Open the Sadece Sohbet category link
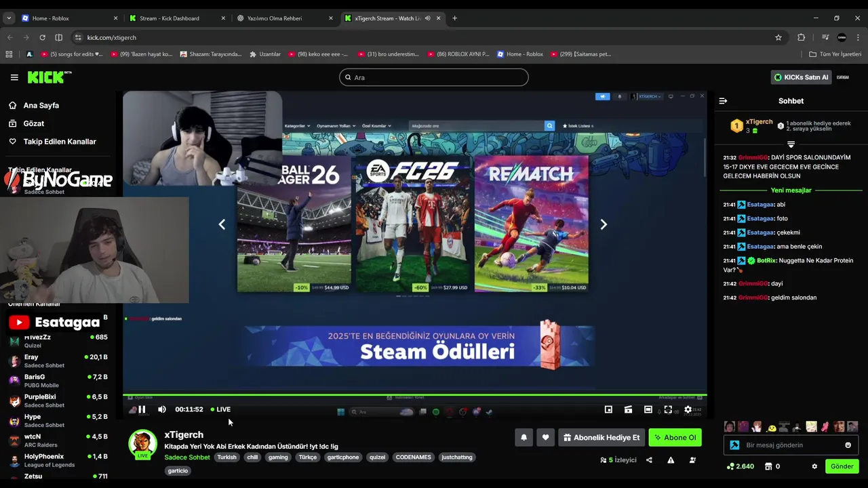The image size is (868, 488). pos(187,457)
